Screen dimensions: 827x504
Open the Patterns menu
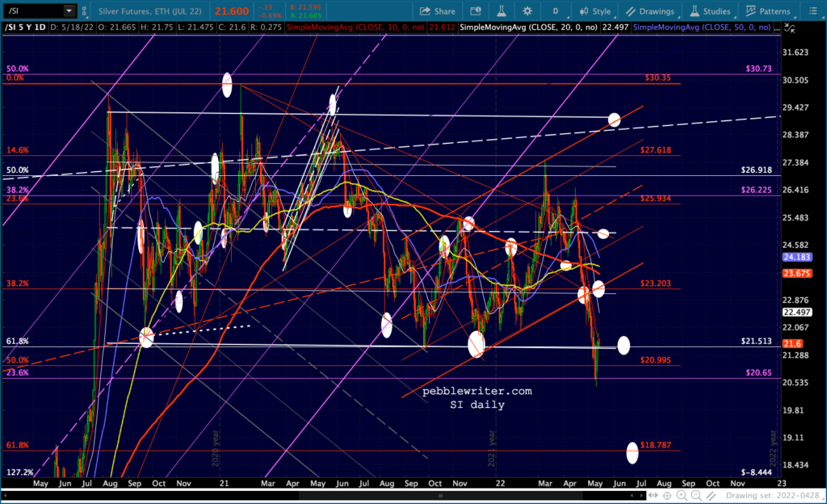pyautogui.click(x=768, y=11)
